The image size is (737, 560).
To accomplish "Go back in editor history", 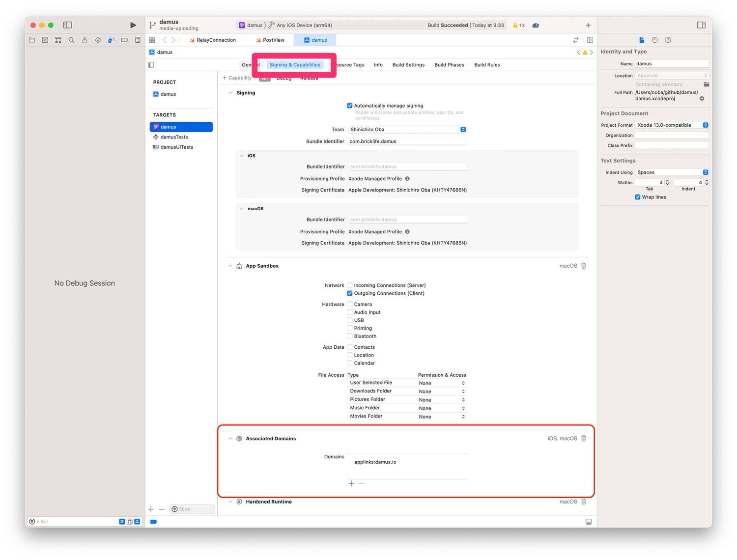I will tap(165, 40).
